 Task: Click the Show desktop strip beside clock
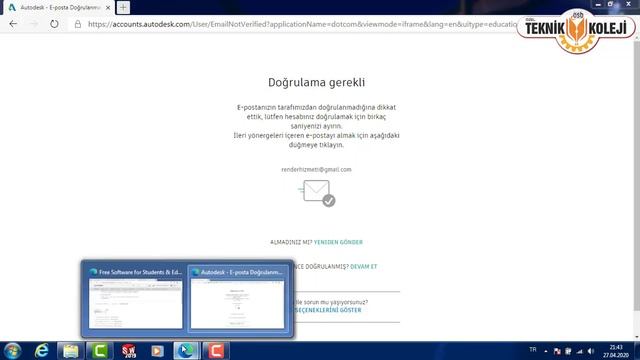(637, 351)
